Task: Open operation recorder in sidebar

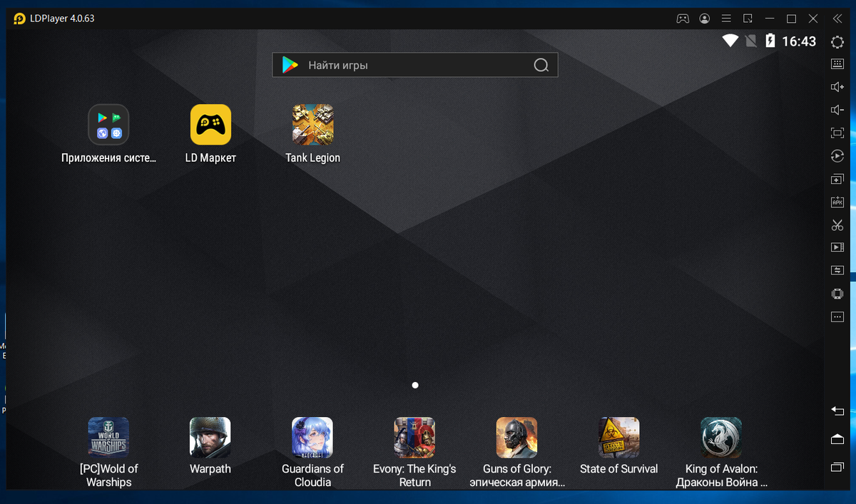Action: [x=837, y=156]
